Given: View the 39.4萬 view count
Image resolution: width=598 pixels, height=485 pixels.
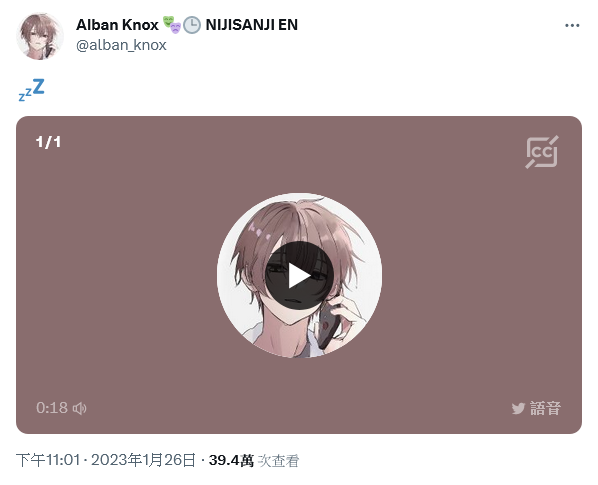Looking at the screenshot, I should (231, 460).
